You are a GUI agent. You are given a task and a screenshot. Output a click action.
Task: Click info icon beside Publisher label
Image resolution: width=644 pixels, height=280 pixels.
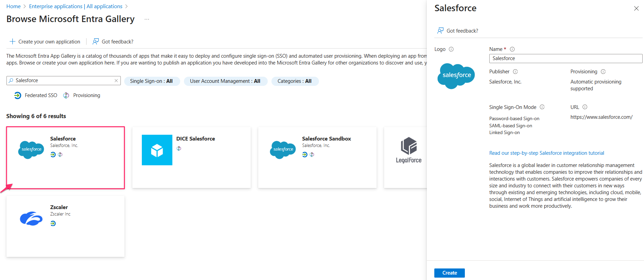point(515,72)
